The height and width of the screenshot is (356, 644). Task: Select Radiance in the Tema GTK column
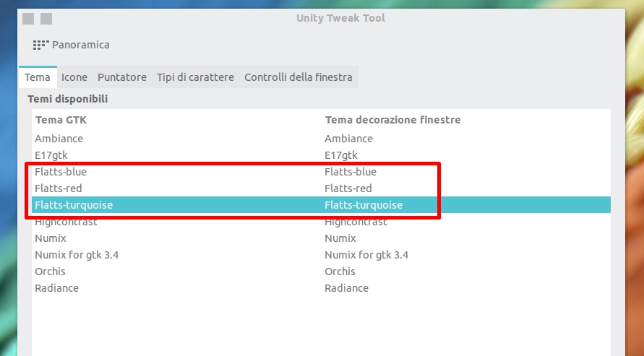tap(56, 288)
